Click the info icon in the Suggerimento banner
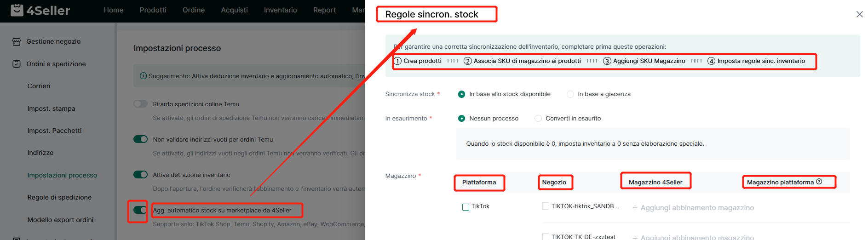This screenshot has width=868, height=240. pos(143,76)
